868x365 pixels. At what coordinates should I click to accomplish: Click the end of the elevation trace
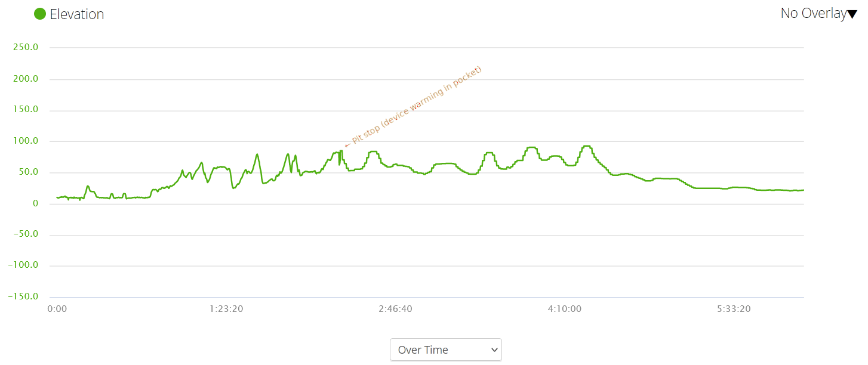pyautogui.click(x=803, y=191)
